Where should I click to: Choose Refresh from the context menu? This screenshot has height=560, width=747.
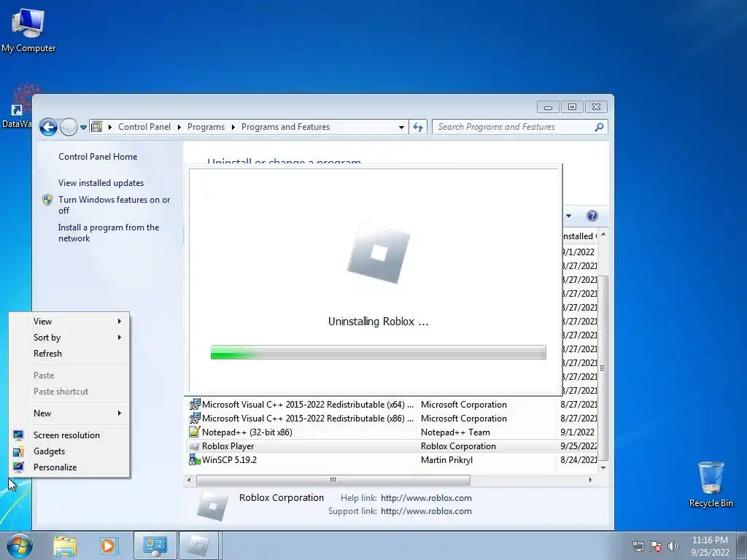point(69,354)
